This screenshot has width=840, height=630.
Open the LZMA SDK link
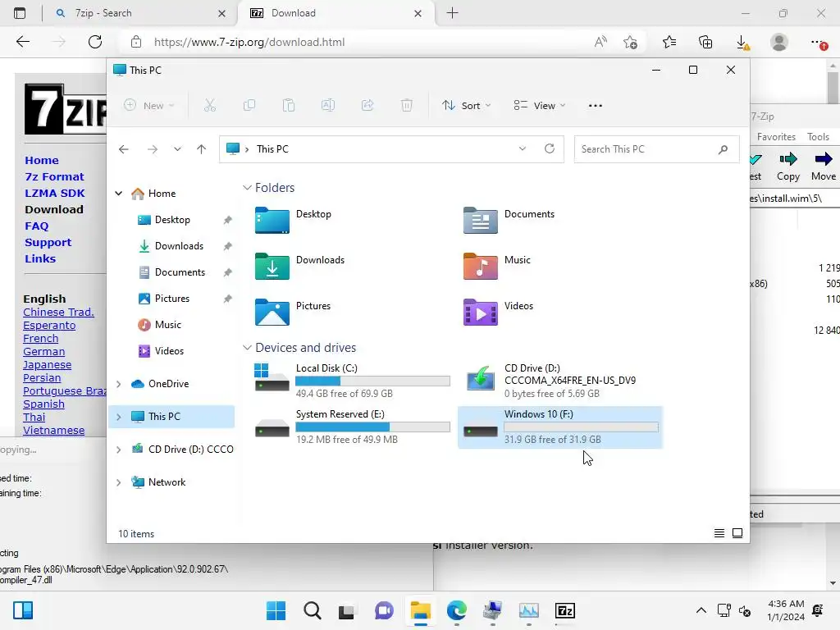55,194
